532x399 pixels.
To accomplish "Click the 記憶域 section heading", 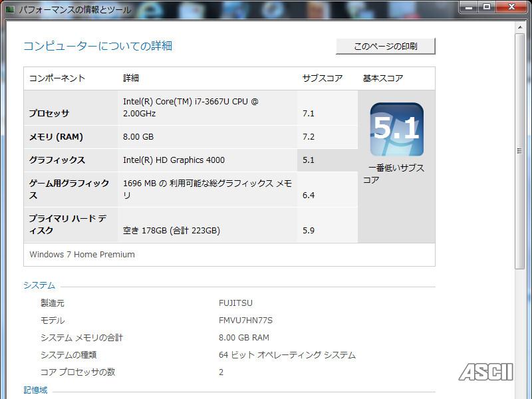I will [36, 390].
